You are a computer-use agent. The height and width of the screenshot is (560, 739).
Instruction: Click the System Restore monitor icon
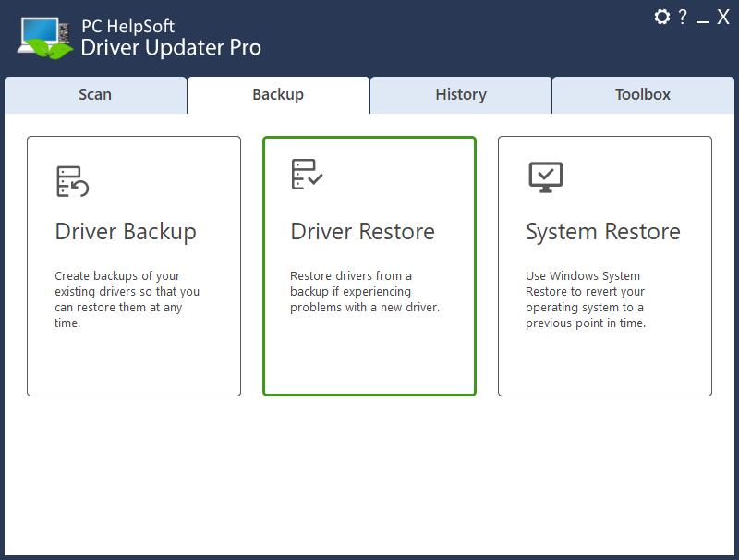[x=545, y=176]
